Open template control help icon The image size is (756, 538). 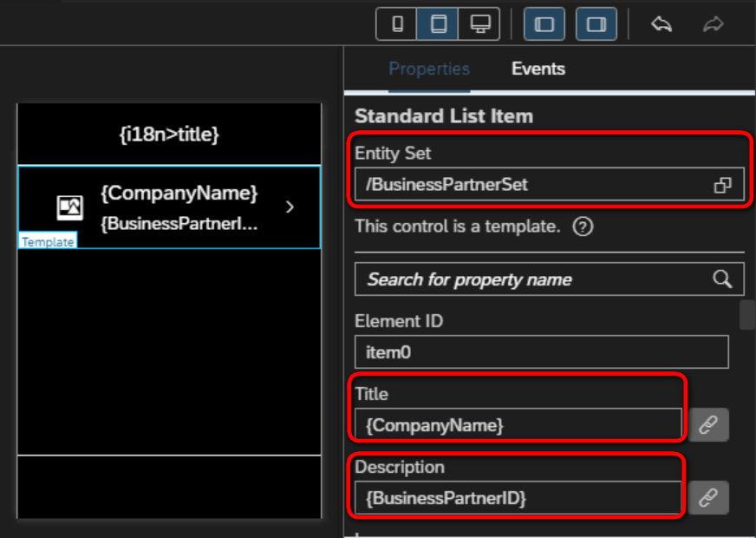583,226
